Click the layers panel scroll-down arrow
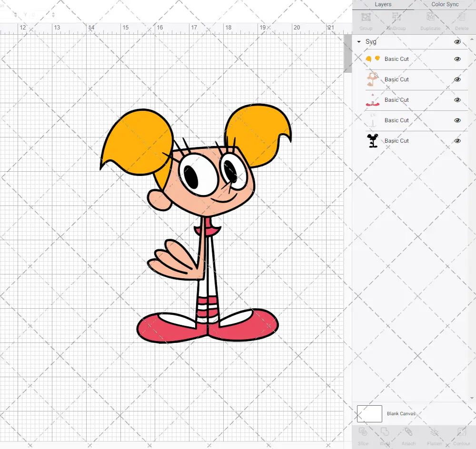 pyautogui.click(x=471, y=398)
